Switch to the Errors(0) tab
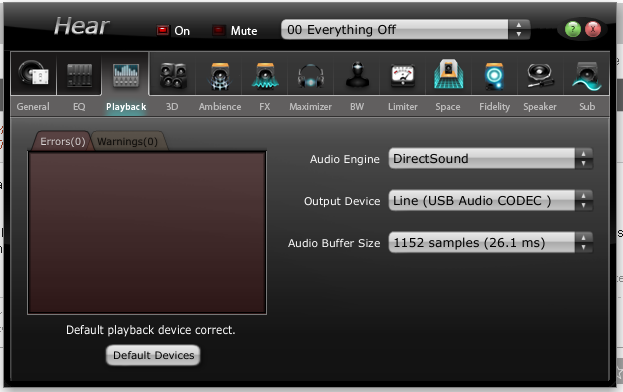This screenshot has width=623, height=392. tap(62, 141)
